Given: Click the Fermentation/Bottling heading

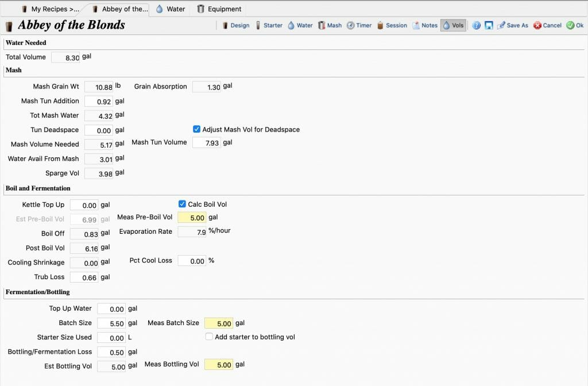Looking at the screenshot, I should [x=37, y=292].
